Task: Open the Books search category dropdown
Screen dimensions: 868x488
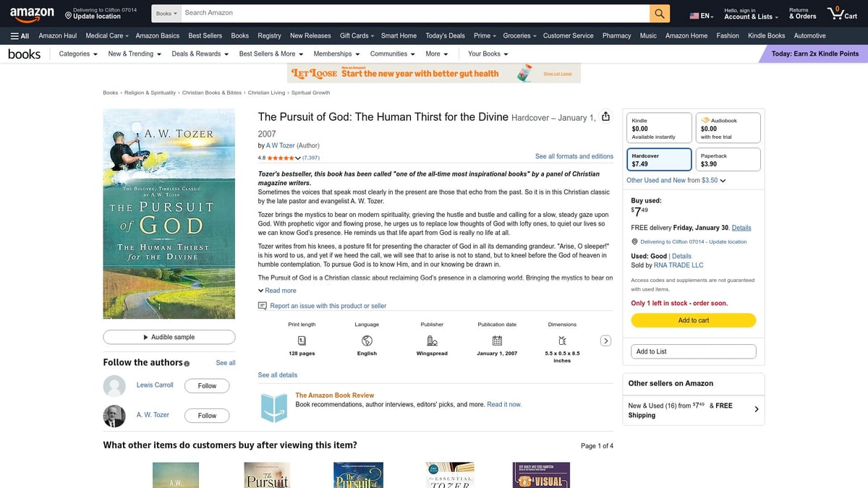Action: coord(165,12)
